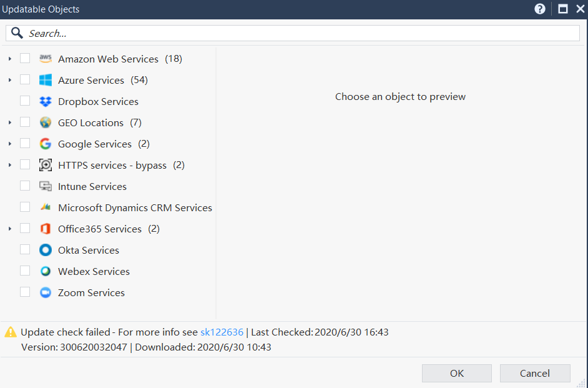Screen dimensions: 588x388
Task: Select the GEO Locations tree item
Action: pos(91,122)
